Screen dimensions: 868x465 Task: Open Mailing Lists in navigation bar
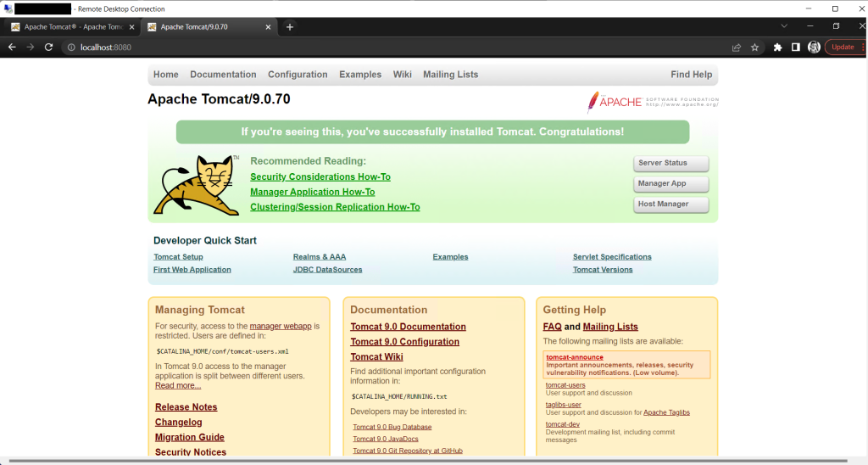pyautogui.click(x=451, y=75)
